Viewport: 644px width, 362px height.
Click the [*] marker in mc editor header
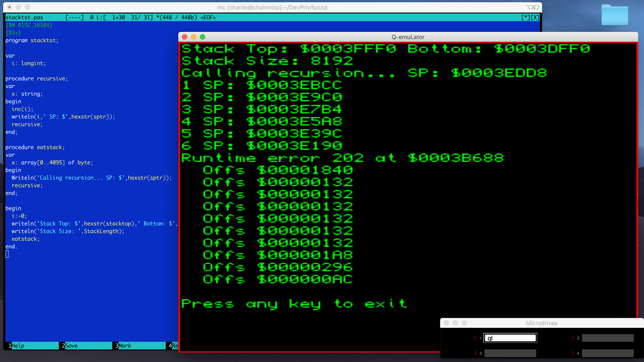pyautogui.click(x=525, y=18)
